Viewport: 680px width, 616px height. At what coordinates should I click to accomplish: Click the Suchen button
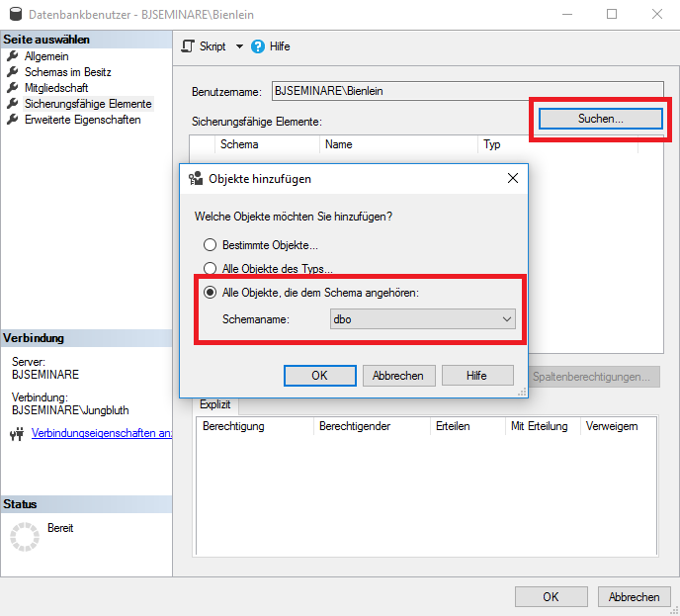tap(600, 119)
